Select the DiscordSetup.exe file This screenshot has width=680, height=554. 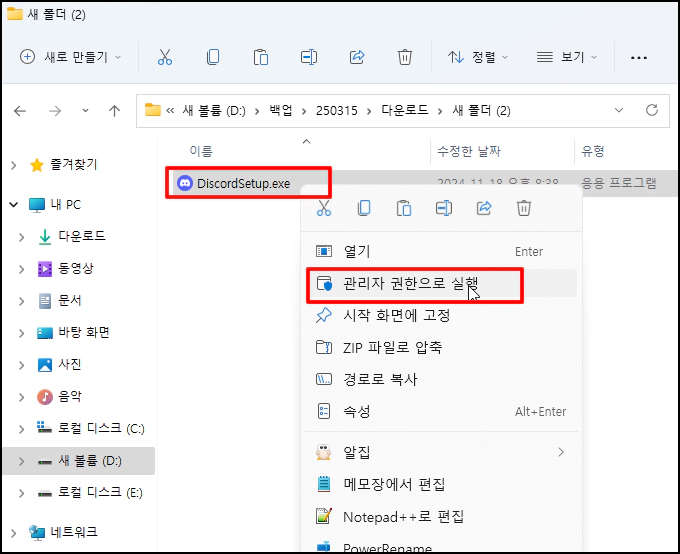[x=243, y=184]
